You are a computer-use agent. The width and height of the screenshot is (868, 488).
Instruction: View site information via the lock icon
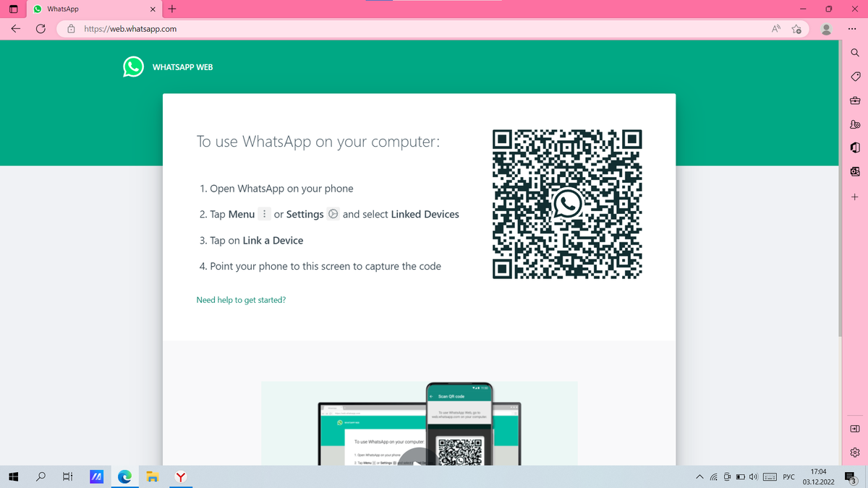click(71, 29)
